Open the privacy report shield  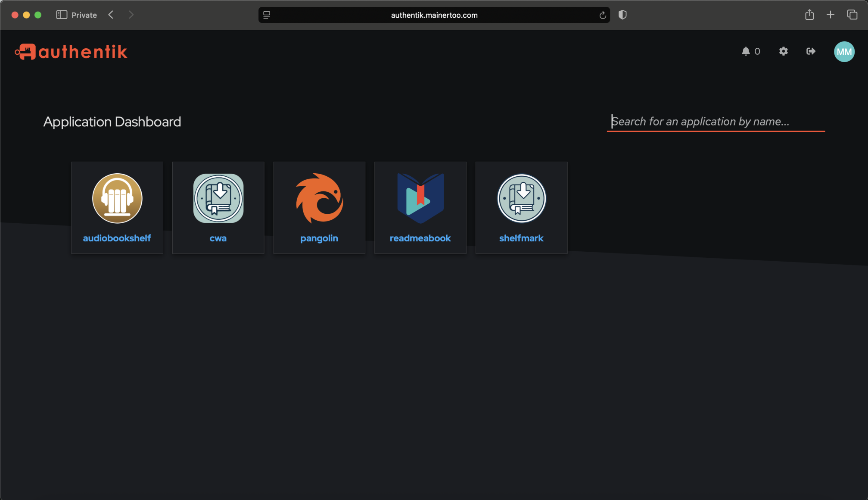point(622,15)
